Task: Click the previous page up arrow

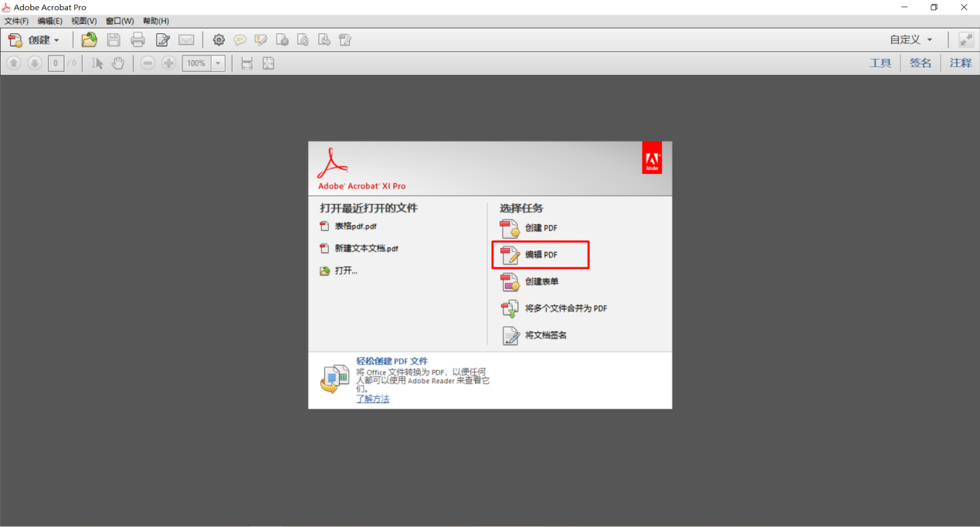Action: 14,63
